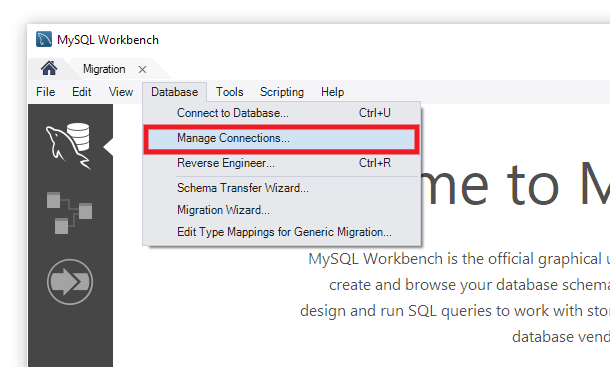
Task: Open the Edit menu
Action: tap(81, 92)
